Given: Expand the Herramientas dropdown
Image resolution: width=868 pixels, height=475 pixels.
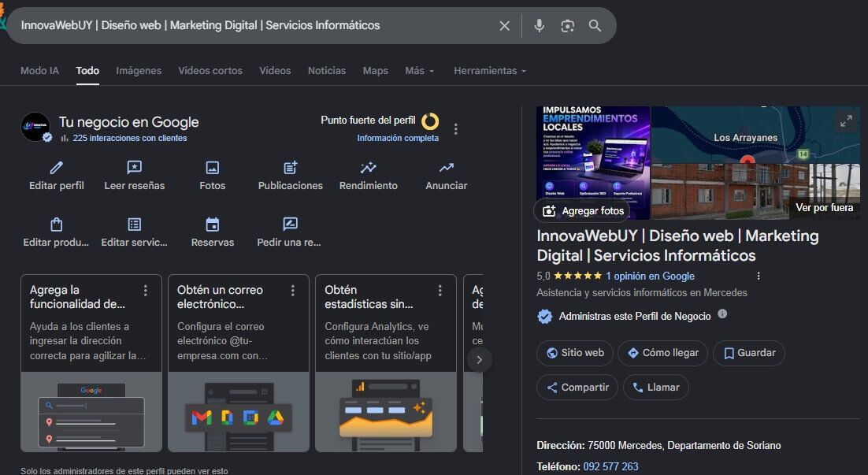Looking at the screenshot, I should [x=490, y=71].
